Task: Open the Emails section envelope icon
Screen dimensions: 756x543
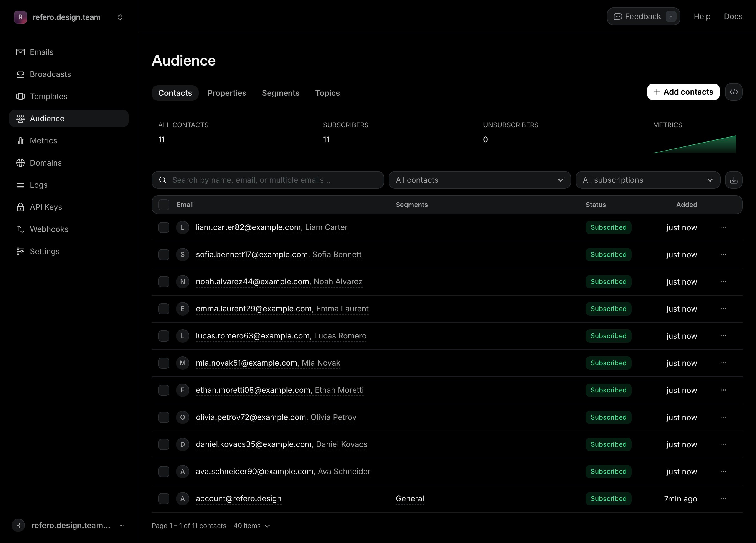Action: click(20, 52)
